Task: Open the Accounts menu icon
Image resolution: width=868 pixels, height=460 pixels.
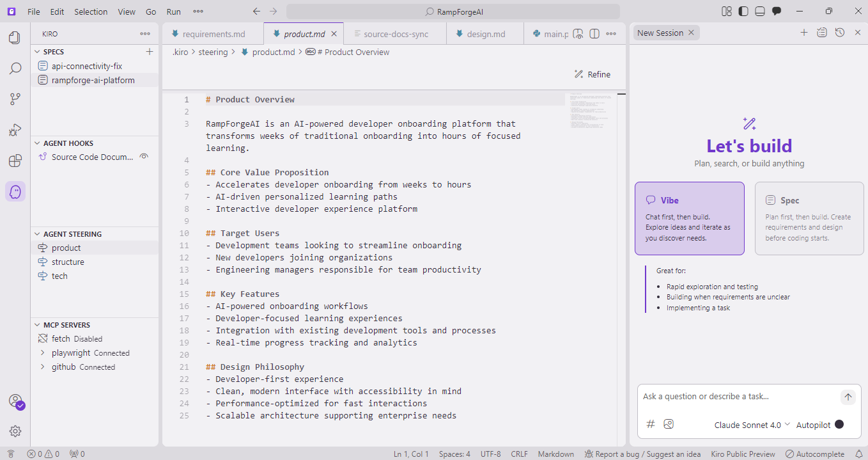Action: pos(15,401)
